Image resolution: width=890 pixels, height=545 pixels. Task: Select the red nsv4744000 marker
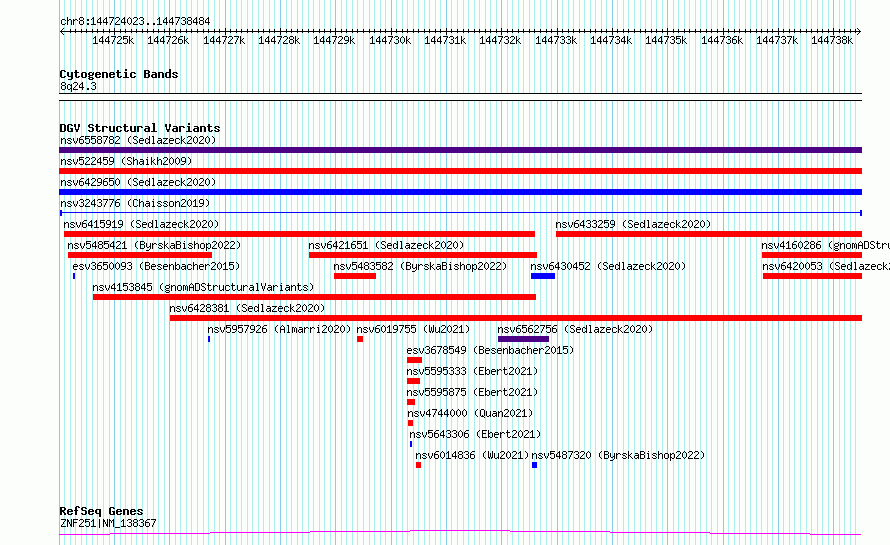pyautogui.click(x=410, y=423)
